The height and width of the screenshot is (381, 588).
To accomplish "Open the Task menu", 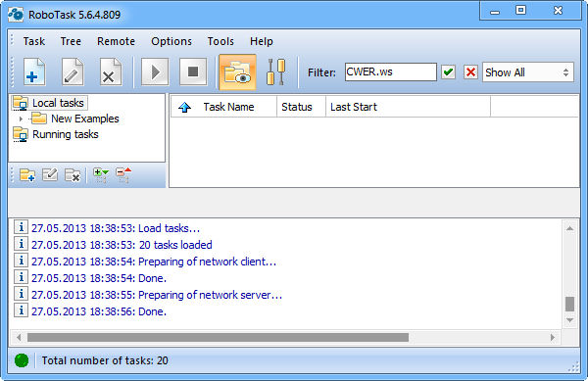I will tap(34, 41).
